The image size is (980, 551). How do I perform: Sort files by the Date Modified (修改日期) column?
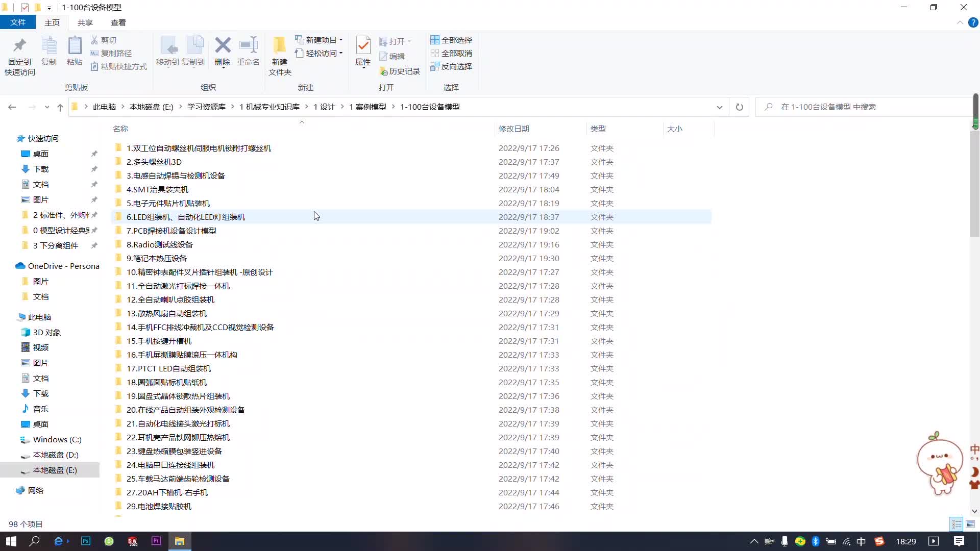click(513, 129)
